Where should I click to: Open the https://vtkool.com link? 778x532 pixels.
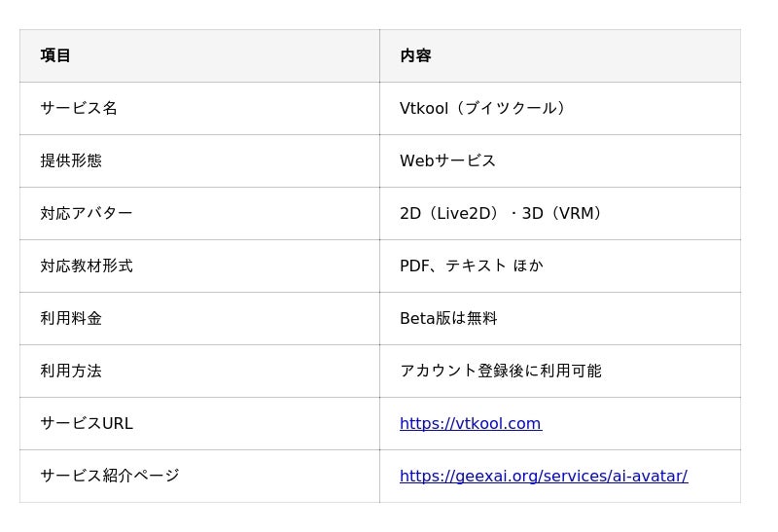471,423
